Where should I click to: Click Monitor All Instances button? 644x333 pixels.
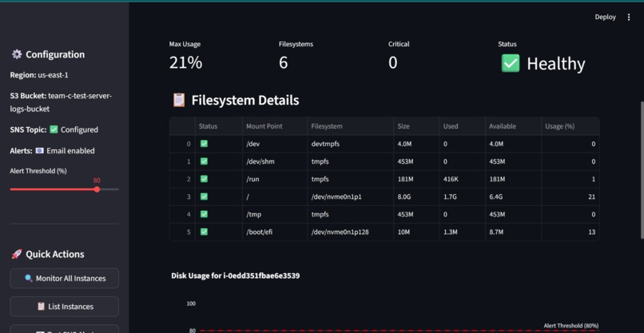click(65, 279)
